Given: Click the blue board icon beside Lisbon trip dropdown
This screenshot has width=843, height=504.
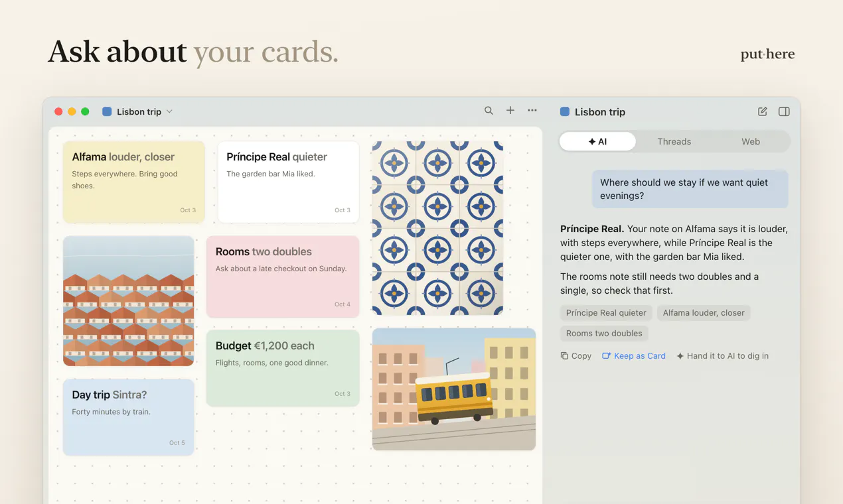Looking at the screenshot, I should pos(107,111).
